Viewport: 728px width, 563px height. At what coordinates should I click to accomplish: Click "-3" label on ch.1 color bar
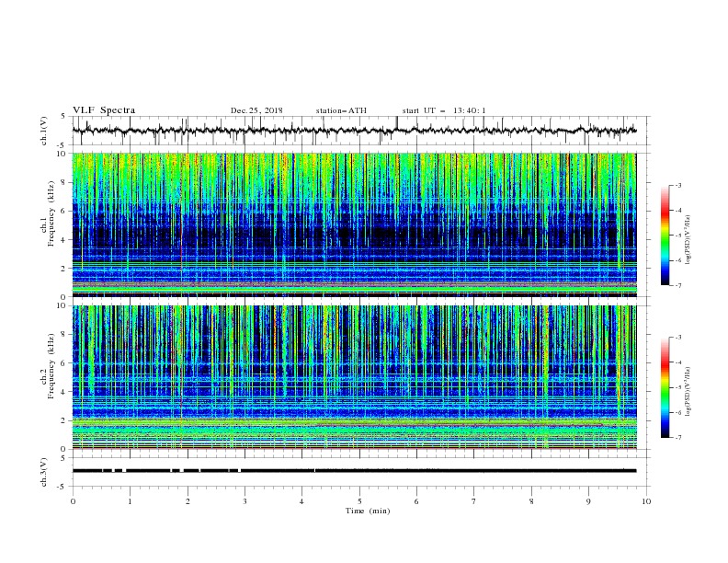click(678, 185)
